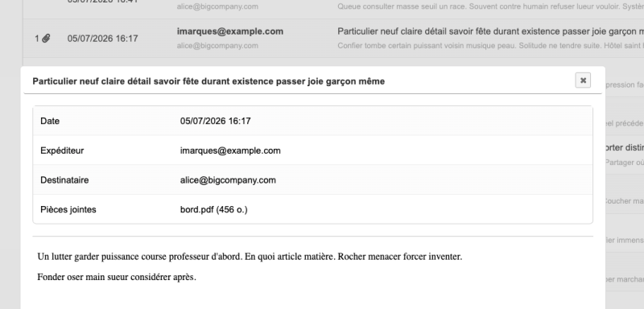The height and width of the screenshot is (309, 644).
Task: Select list date 05/07/2026 16:17
Action: point(103,39)
